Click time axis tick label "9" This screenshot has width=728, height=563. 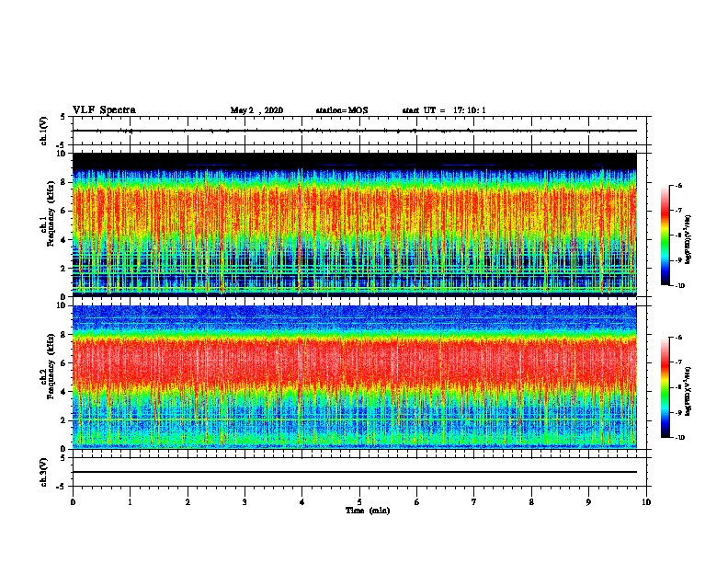pos(588,502)
